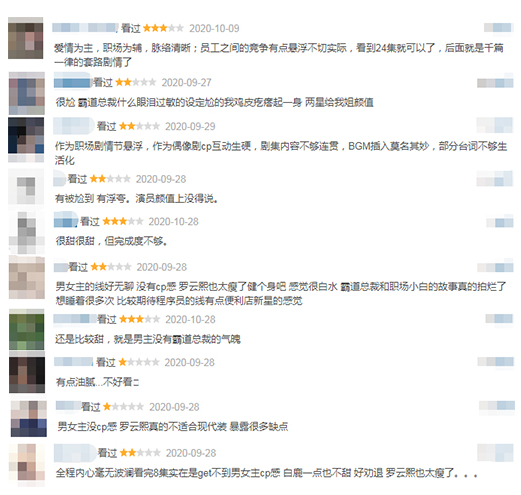
Task: Click avatar beside '男女主的线好无聊' review
Action: tap(27, 277)
